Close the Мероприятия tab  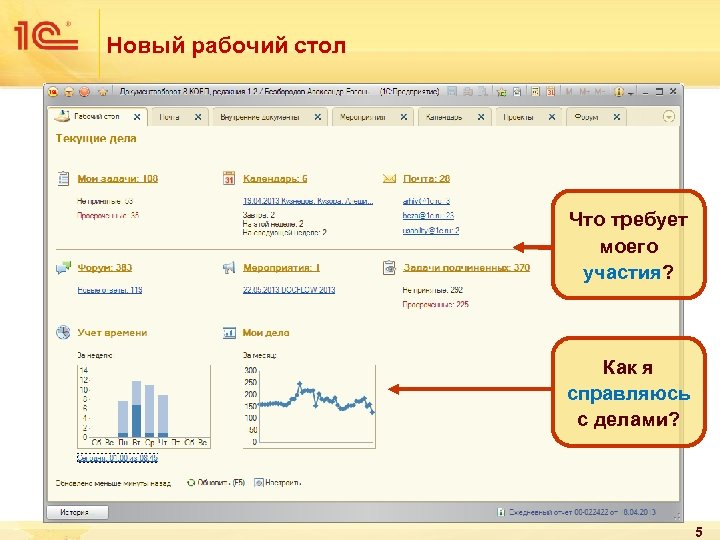point(404,117)
